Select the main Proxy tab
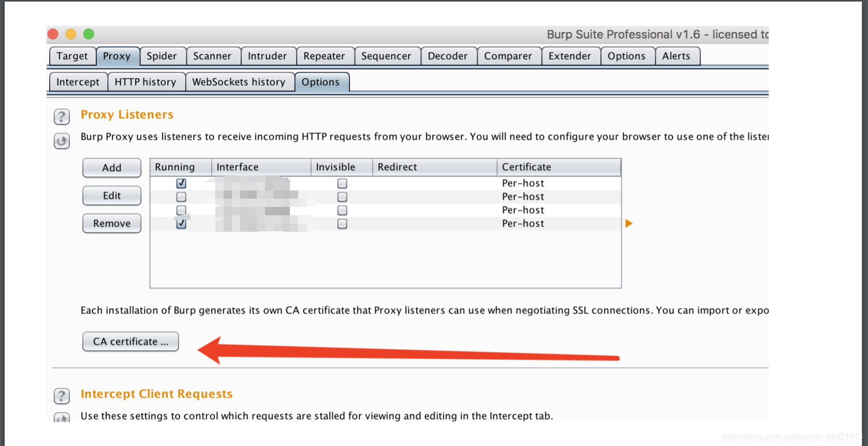Viewport: 868px width, 446px height. point(117,56)
